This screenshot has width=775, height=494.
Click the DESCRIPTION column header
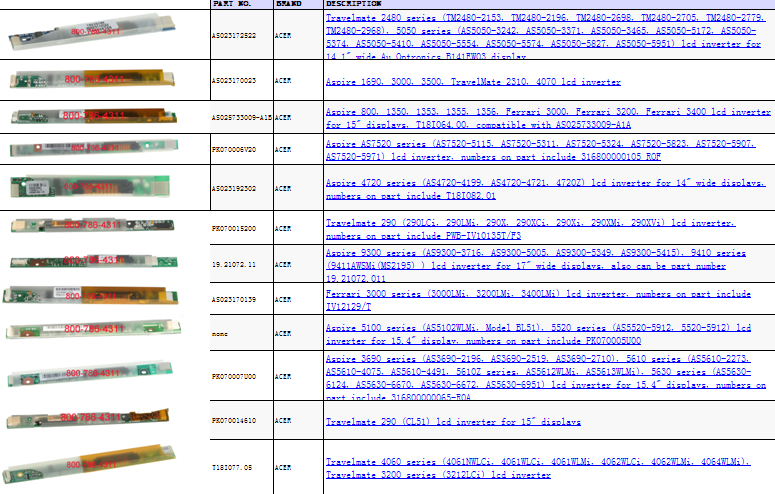coord(353,3)
